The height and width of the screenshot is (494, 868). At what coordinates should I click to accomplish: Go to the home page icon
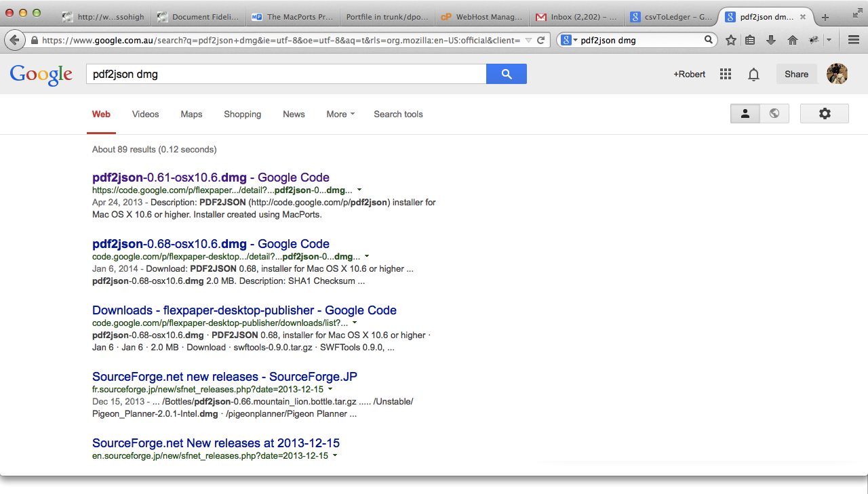(x=792, y=40)
